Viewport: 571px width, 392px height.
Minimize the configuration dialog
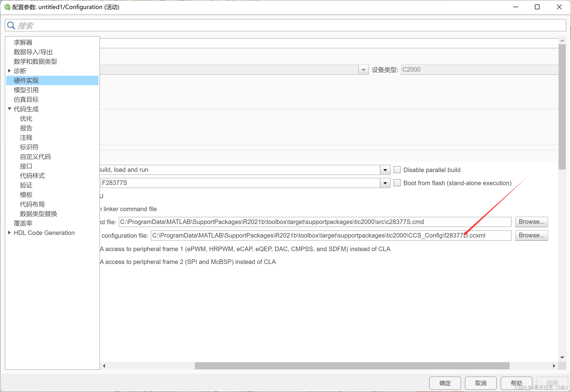[x=516, y=7]
